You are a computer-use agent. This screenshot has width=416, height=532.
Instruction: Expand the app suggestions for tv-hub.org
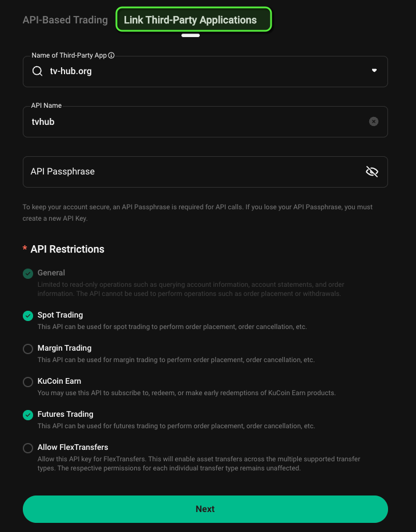pos(374,71)
